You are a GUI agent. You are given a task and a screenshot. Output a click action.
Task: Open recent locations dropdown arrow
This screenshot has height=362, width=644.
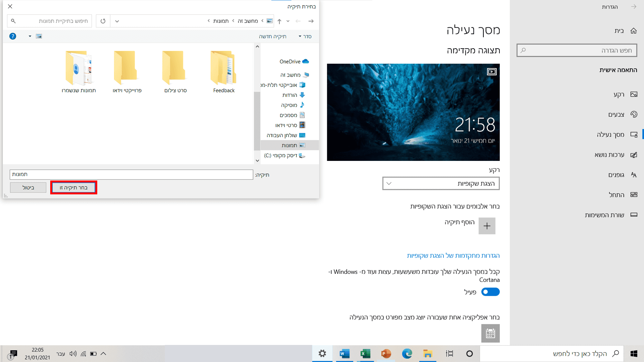coord(288,21)
